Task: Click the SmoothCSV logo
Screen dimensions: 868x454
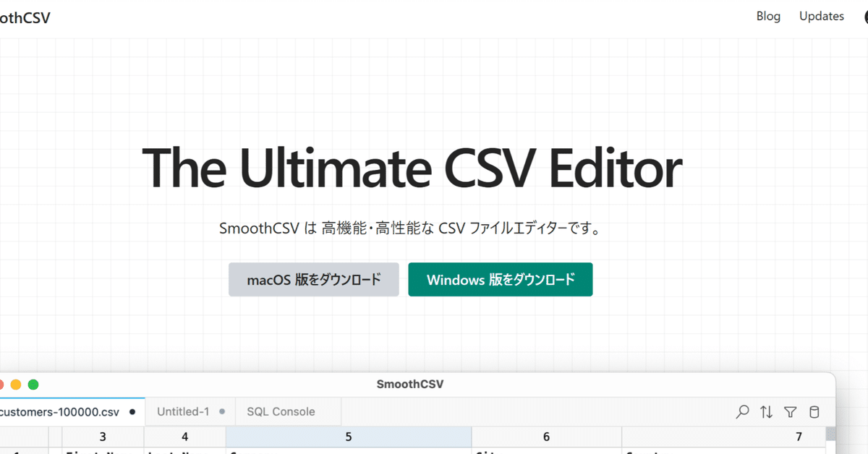Action: pos(25,17)
